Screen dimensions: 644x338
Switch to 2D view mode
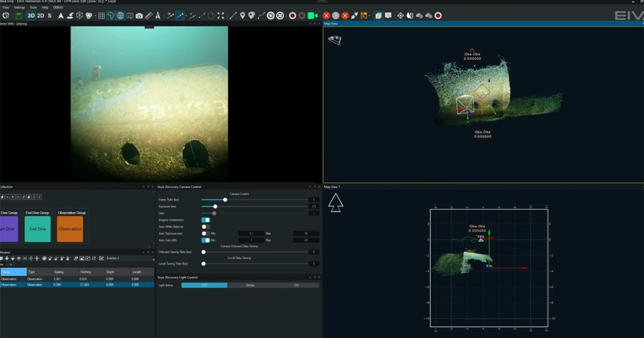point(40,16)
